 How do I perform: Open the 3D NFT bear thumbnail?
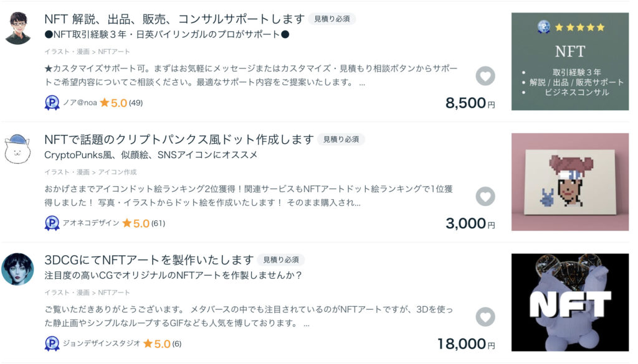click(570, 302)
